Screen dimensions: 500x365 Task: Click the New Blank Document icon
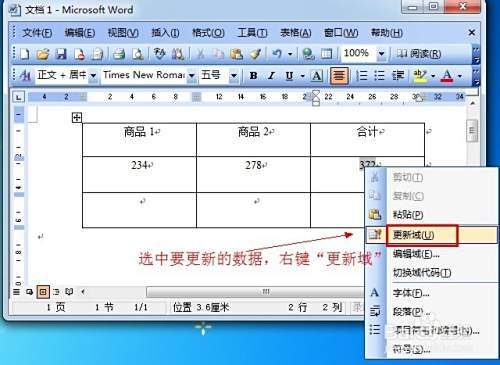coord(25,54)
